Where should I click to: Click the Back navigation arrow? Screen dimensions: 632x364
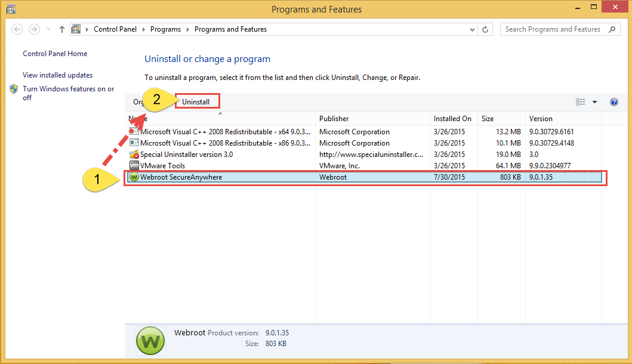point(17,29)
